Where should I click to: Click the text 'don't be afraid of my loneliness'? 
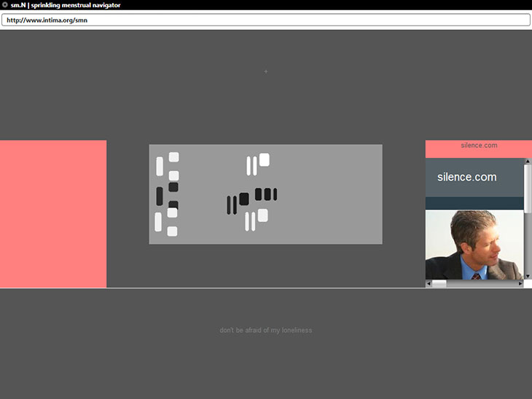coord(266,330)
